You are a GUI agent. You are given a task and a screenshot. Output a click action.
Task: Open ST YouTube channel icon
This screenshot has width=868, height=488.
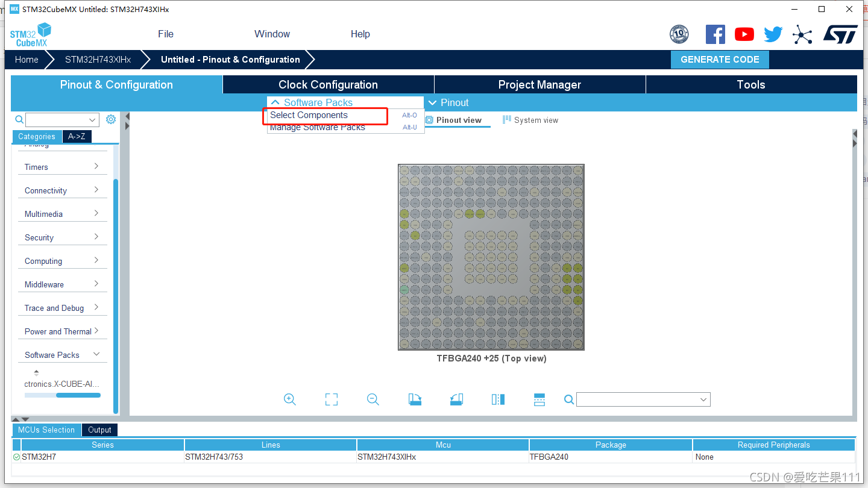744,34
